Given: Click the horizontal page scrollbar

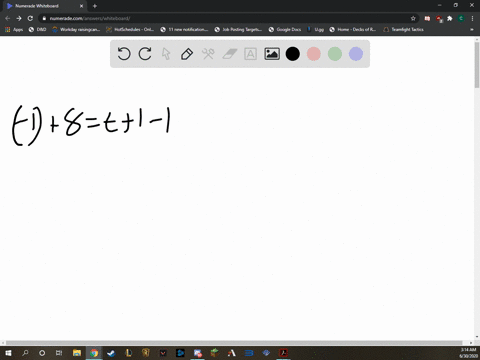Looking at the screenshot, I should (234, 343).
